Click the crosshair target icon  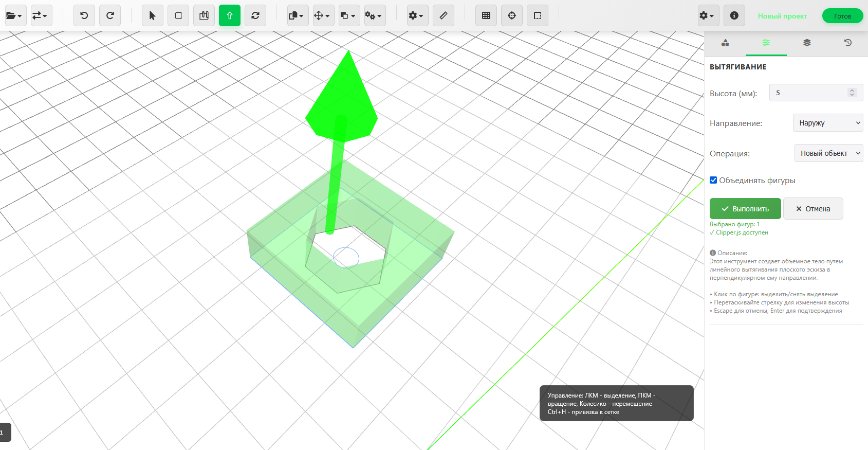coord(512,15)
